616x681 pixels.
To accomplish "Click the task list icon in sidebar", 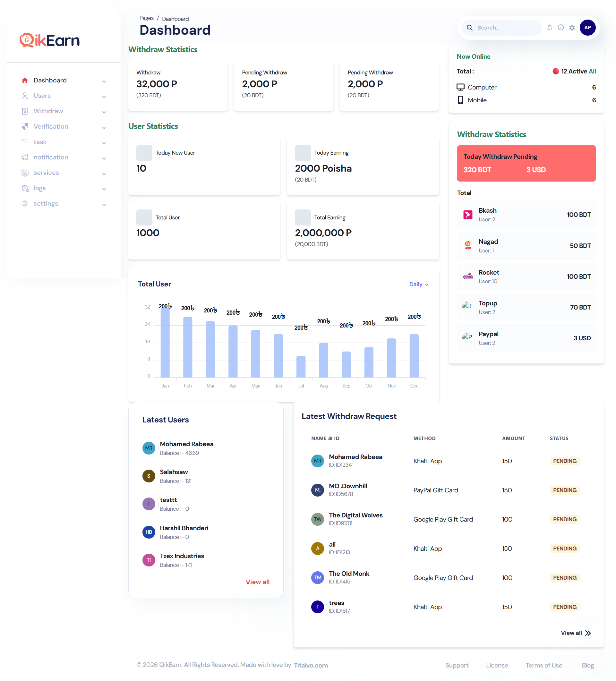I will coord(25,142).
